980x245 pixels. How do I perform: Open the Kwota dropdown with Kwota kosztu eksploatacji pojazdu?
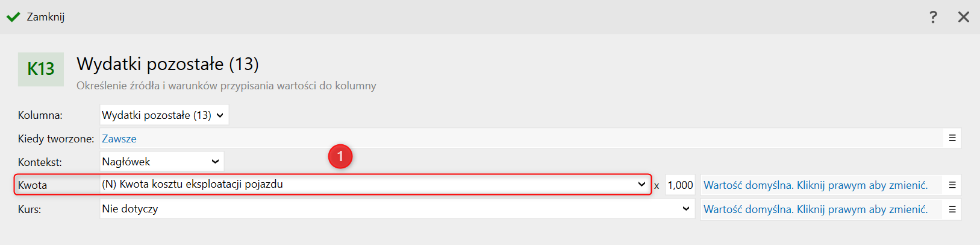(x=374, y=184)
